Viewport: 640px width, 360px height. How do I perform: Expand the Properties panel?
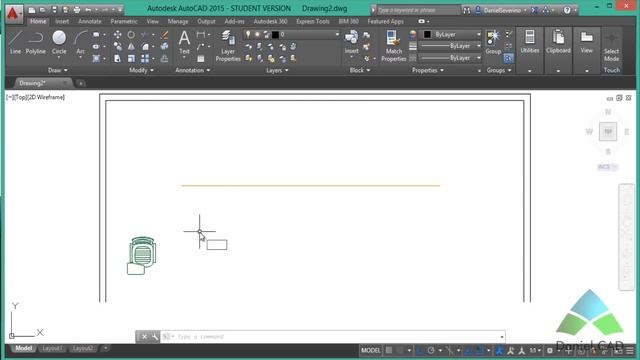427,70
